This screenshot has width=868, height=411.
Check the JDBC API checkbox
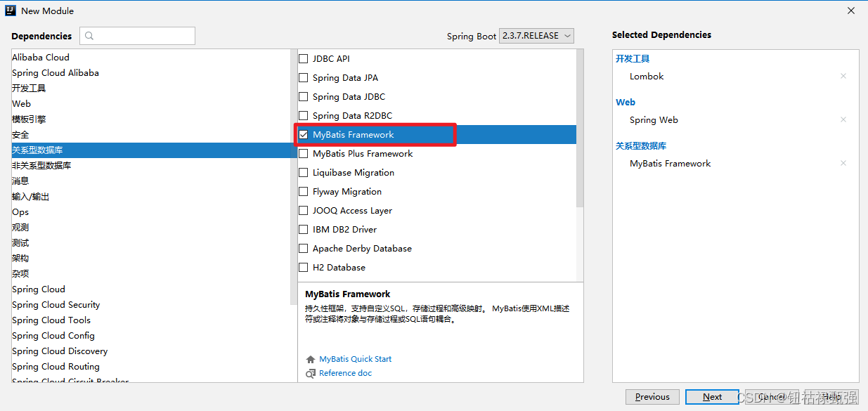coord(304,58)
